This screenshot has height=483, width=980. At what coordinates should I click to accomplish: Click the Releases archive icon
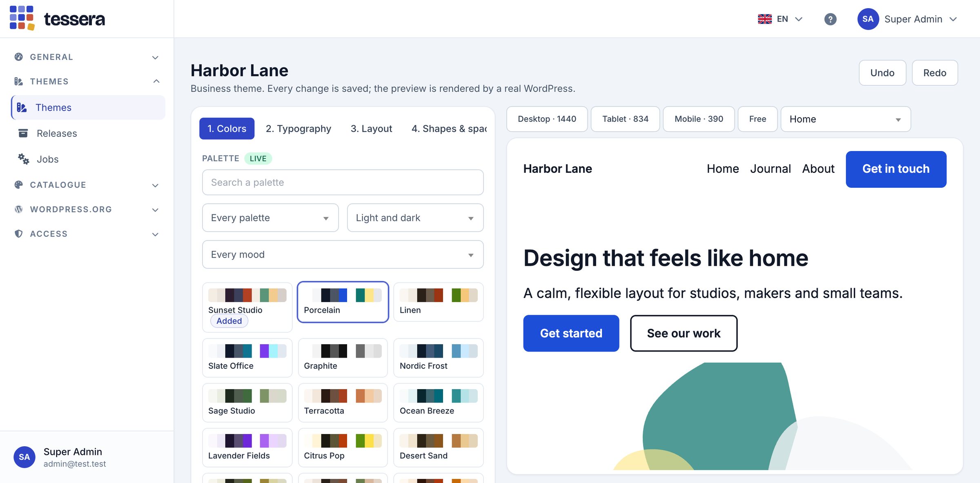(x=23, y=133)
